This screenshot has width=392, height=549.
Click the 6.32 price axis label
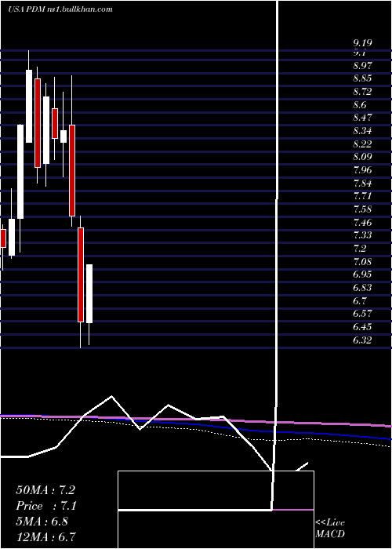coord(362,340)
